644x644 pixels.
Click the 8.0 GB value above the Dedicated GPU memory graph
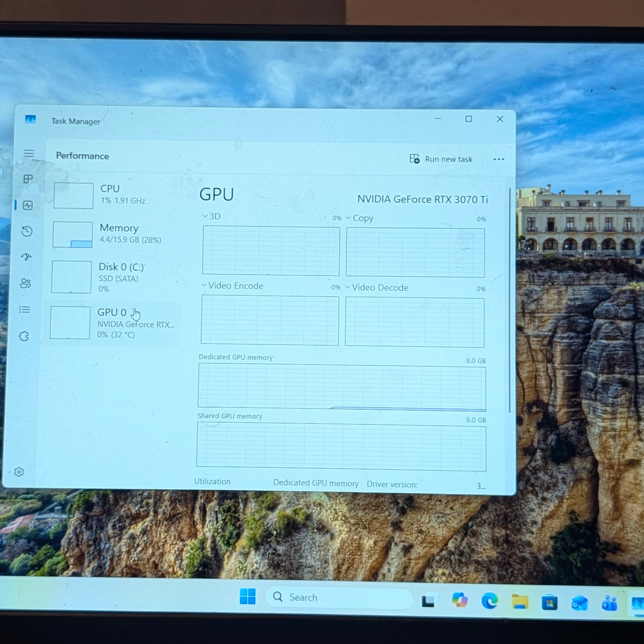point(476,361)
